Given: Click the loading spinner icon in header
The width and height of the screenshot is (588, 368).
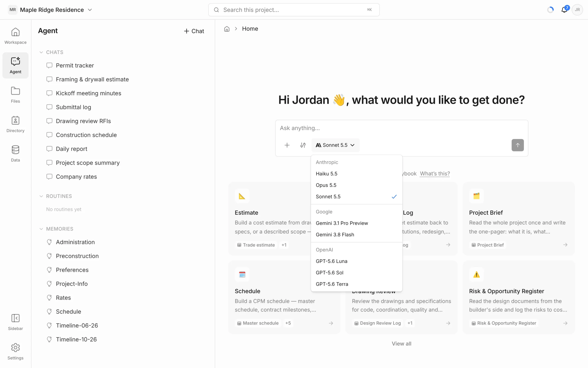Looking at the screenshot, I should tap(550, 10).
